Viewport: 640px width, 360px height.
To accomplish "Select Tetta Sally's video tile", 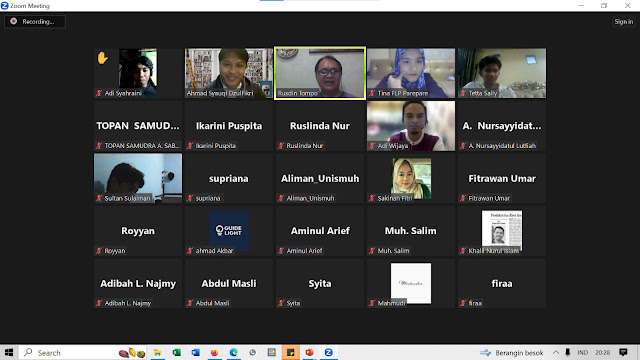I will point(502,73).
